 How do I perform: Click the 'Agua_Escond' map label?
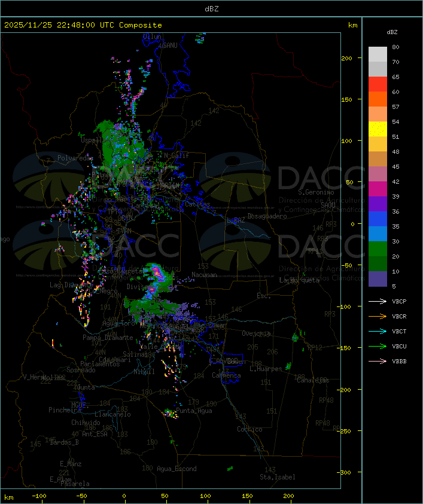coord(176,469)
